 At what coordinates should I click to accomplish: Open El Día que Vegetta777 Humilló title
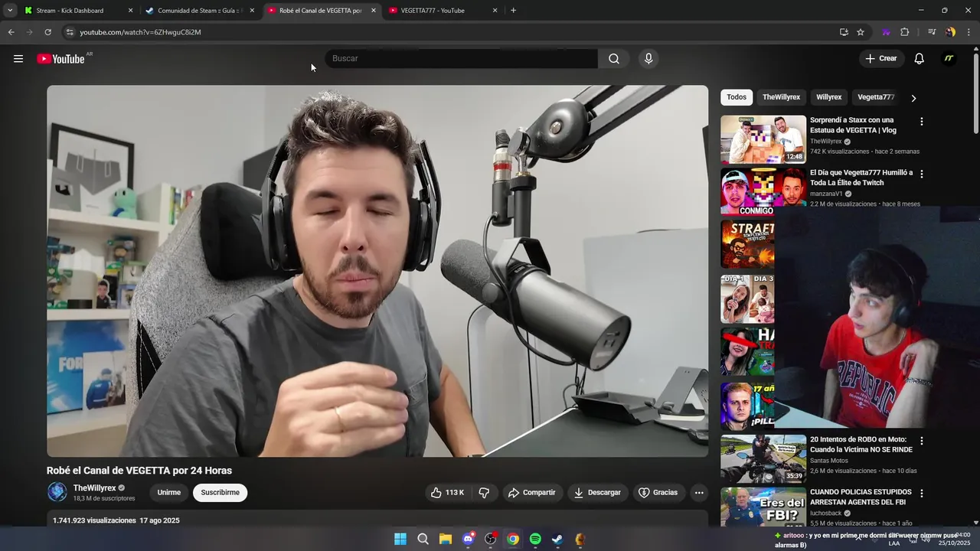pos(861,178)
